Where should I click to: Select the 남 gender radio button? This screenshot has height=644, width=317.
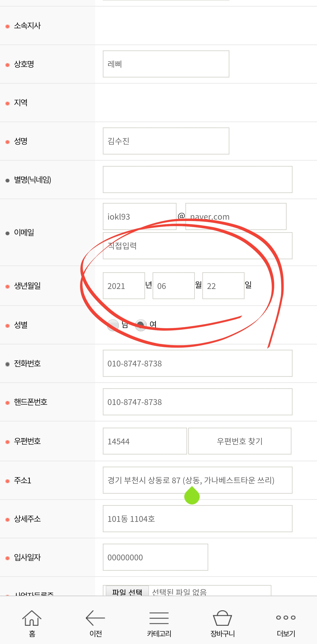[113, 325]
